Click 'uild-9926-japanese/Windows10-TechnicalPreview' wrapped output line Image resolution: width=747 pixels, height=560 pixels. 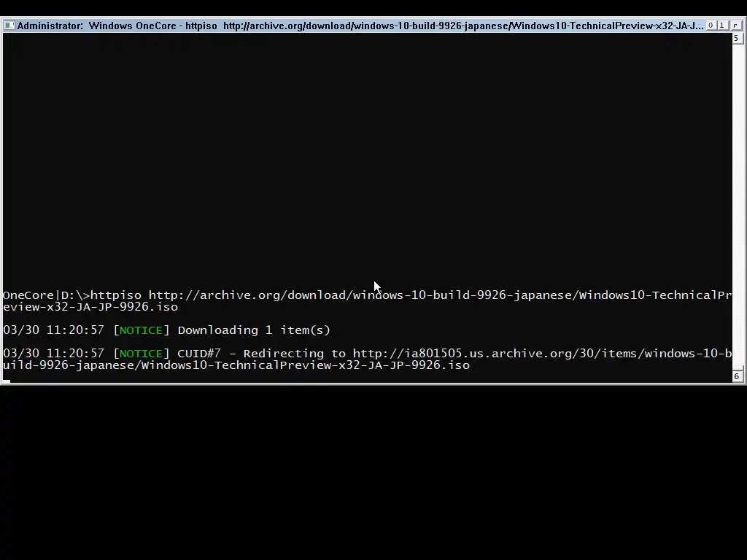tap(236, 365)
